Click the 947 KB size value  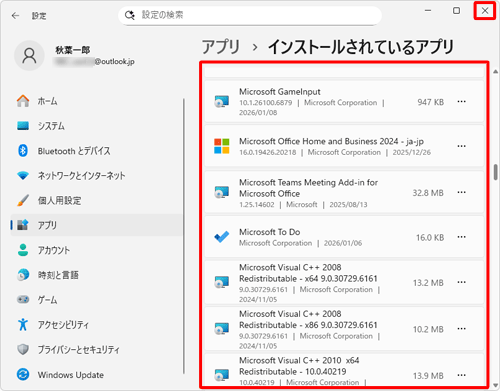[431, 102]
